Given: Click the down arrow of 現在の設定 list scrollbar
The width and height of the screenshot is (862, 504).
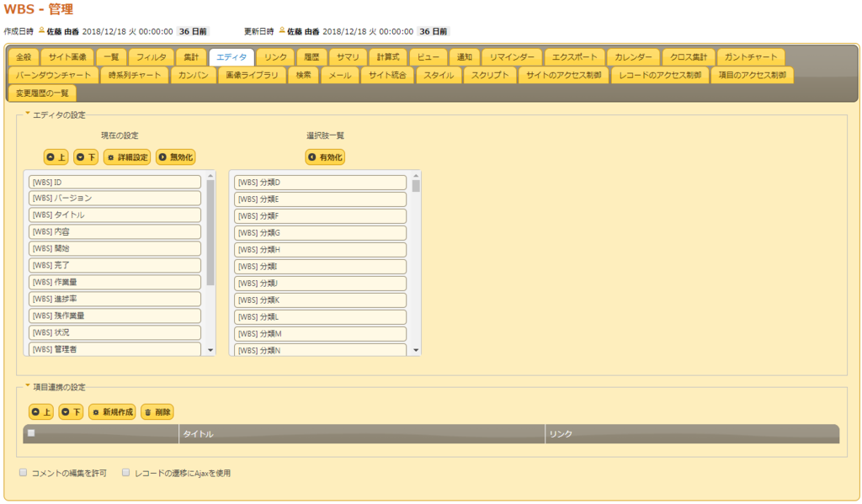Looking at the screenshot, I should [x=210, y=350].
